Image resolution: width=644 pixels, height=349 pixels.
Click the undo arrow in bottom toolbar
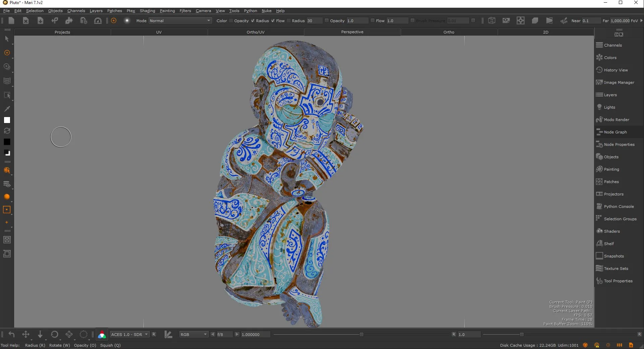point(11,334)
